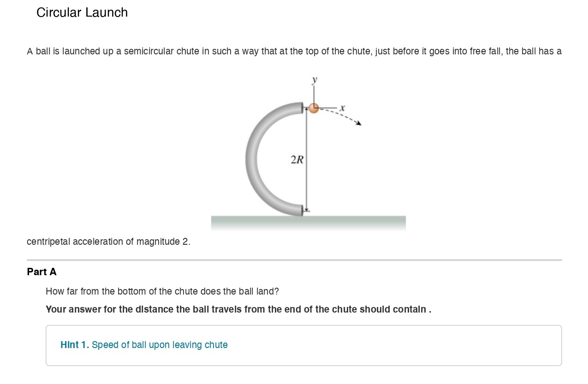The image size is (588, 384).
Task: Click the y axis label
Action: coord(315,80)
